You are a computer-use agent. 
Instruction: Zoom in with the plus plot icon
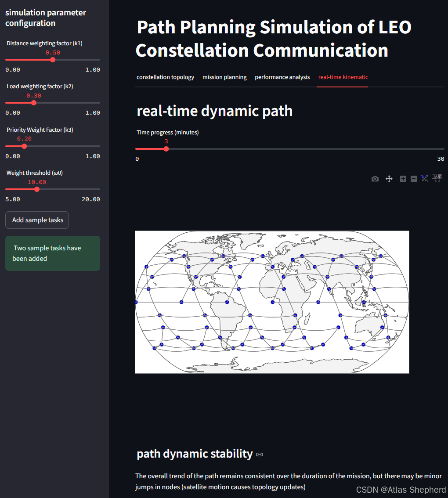pyautogui.click(x=403, y=179)
